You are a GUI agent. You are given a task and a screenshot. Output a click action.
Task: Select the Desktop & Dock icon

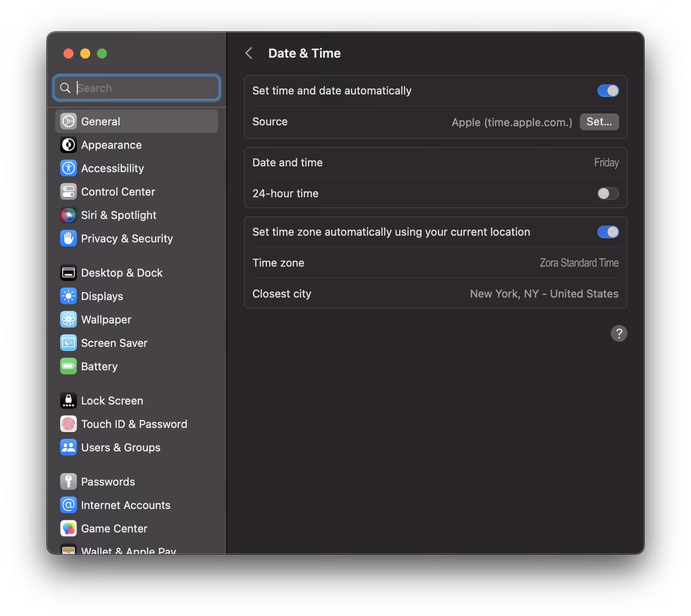pos(69,272)
